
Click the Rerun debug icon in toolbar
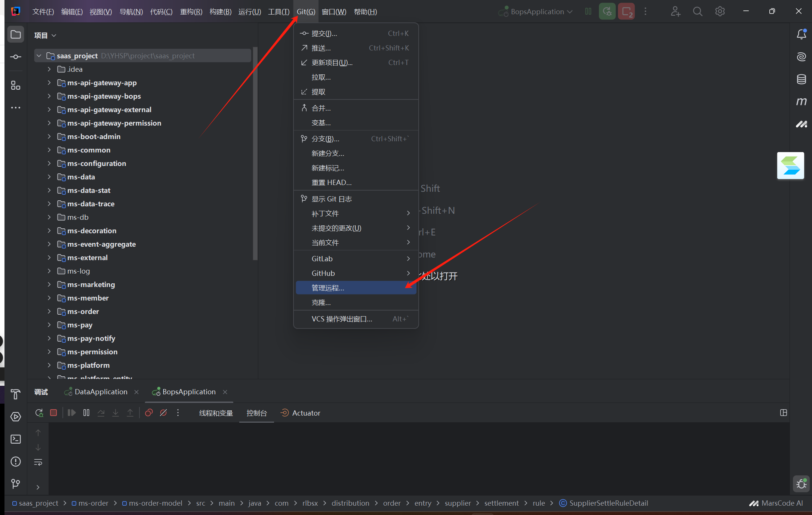(x=39, y=413)
